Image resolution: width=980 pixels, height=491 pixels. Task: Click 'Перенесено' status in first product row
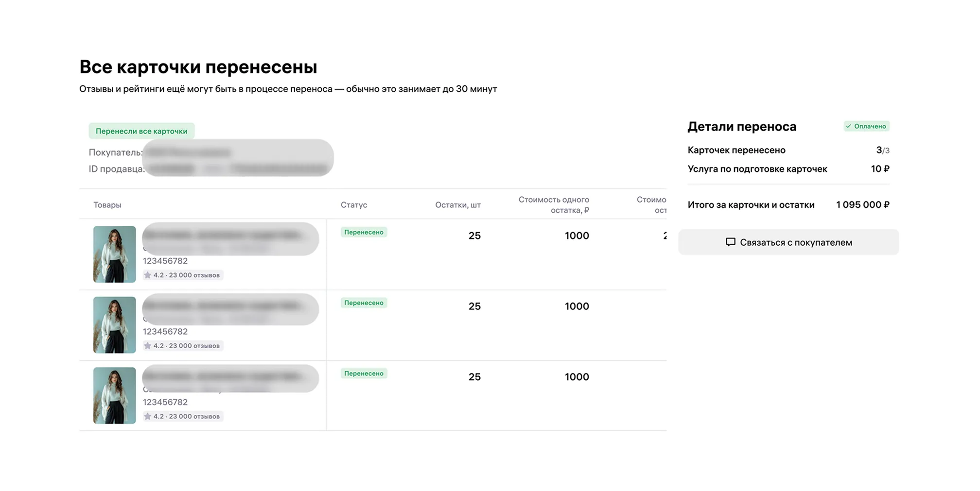364,232
